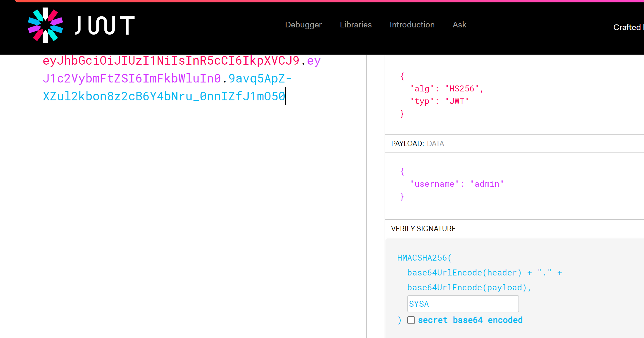
Task: Click the "username": "admin" payload line
Action: (457, 184)
